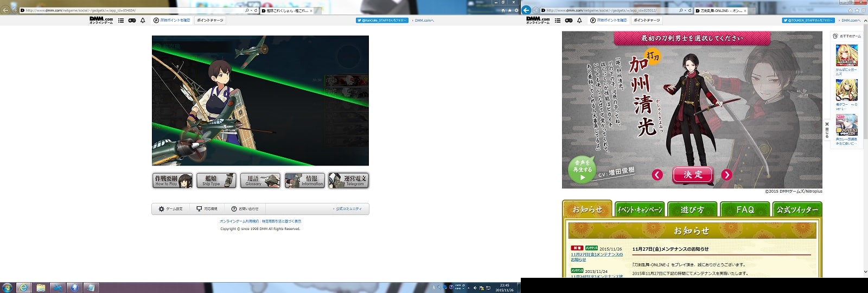Image resolution: width=868 pixels, height=293 pixels.
Task: Open File Explorer folder from taskbar
Action: click(x=41, y=288)
